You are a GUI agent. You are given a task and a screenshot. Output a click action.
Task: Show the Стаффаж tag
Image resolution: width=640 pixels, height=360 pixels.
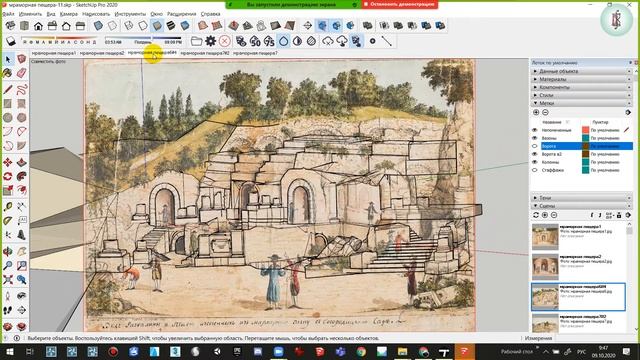(535, 170)
